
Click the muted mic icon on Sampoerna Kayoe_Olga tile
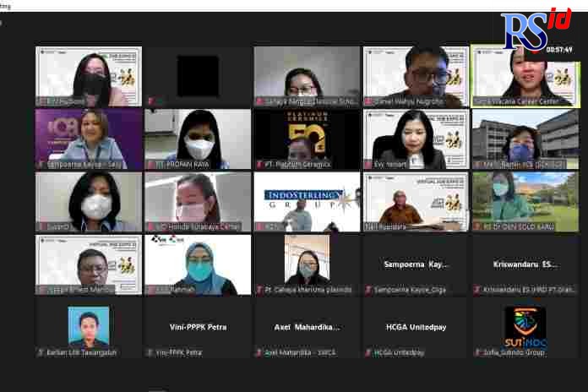[368, 290]
